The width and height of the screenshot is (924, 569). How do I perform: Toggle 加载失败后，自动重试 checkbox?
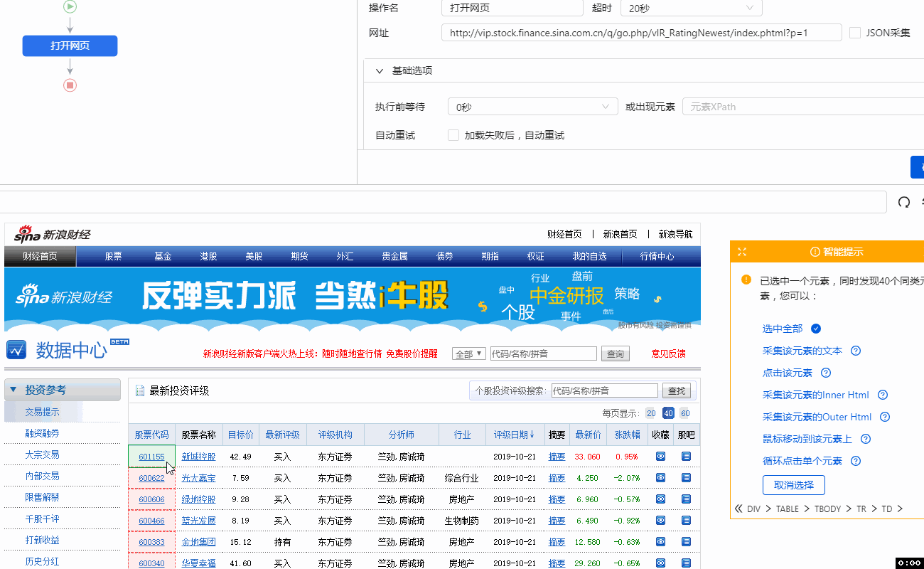(453, 135)
